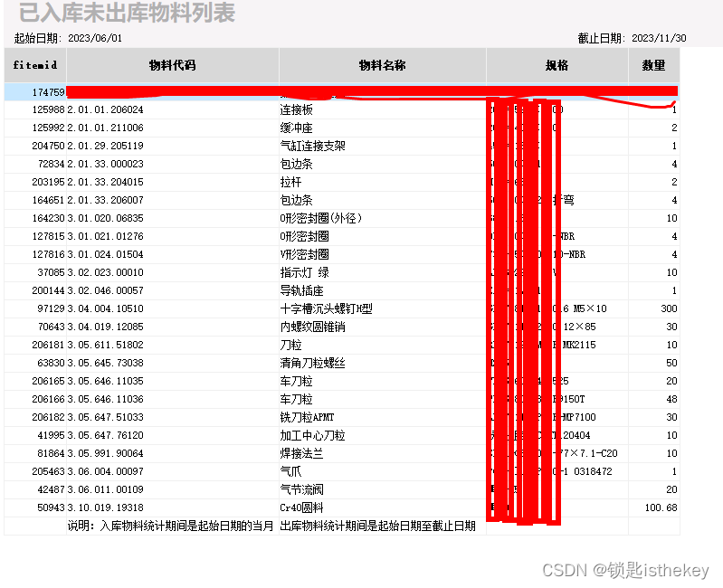Image resolution: width=723 pixels, height=588 pixels.
Task: Click material name 缓冲座
Action: (297, 128)
